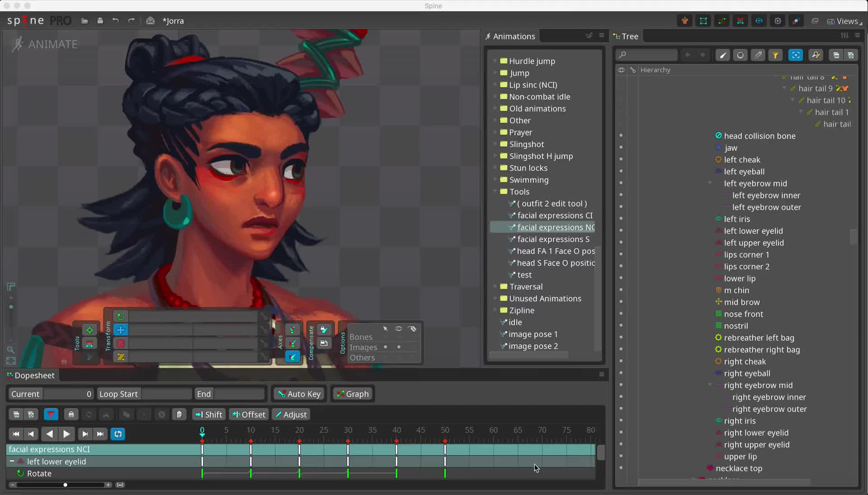Expand the Swimming folder

click(495, 179)
